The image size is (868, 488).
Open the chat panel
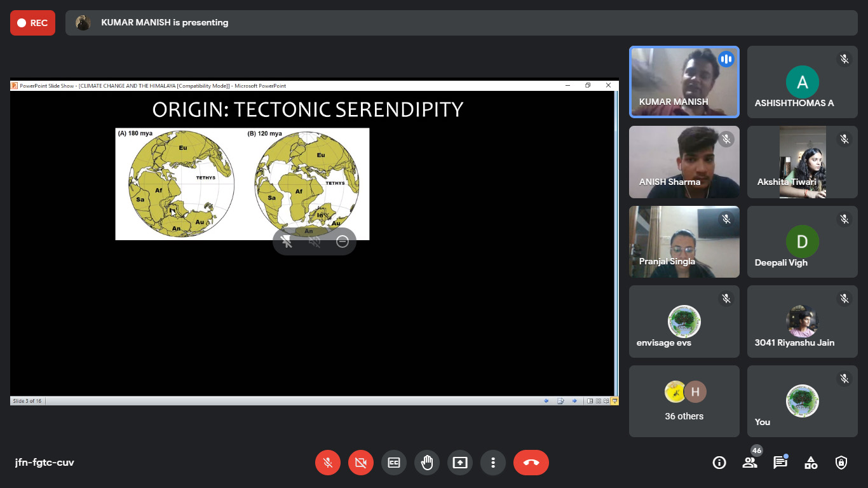(x=780, y=463)
